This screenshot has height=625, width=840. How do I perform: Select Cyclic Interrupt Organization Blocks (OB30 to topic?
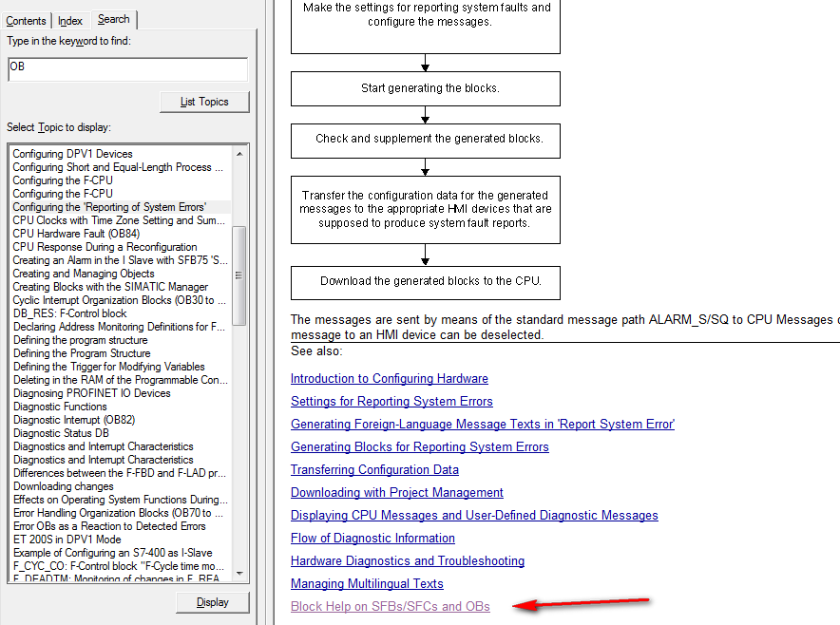click(119, 300)
